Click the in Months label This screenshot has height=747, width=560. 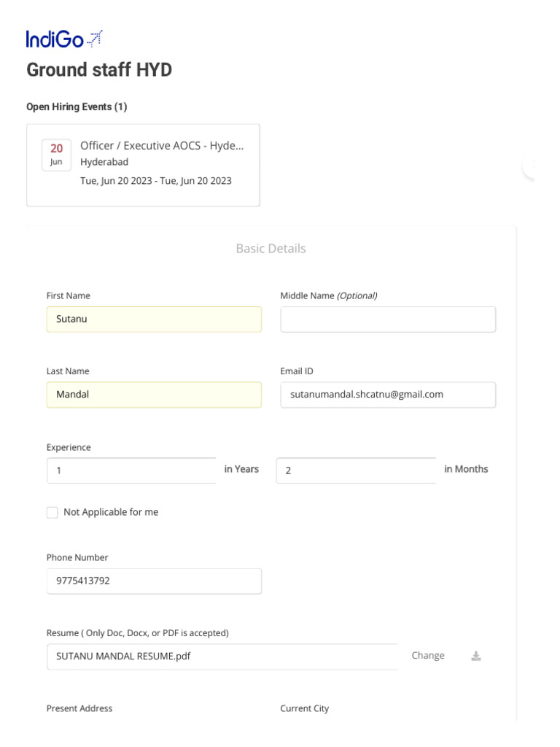[x=466, y=469]
